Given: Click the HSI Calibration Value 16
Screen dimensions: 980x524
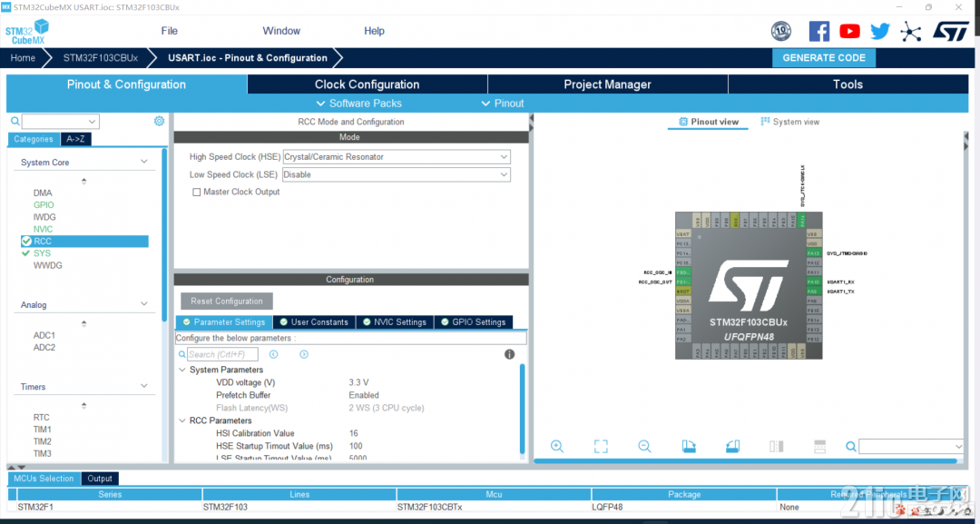Looking at the screenshot, I should coord(354,432).
